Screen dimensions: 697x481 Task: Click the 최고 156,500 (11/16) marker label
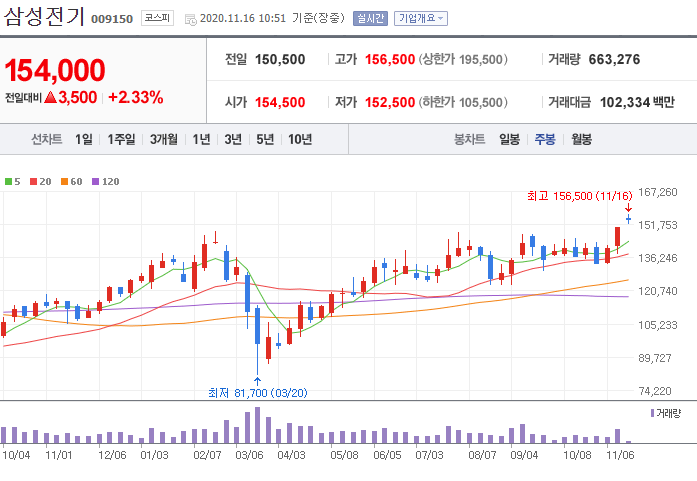[580, 196]
